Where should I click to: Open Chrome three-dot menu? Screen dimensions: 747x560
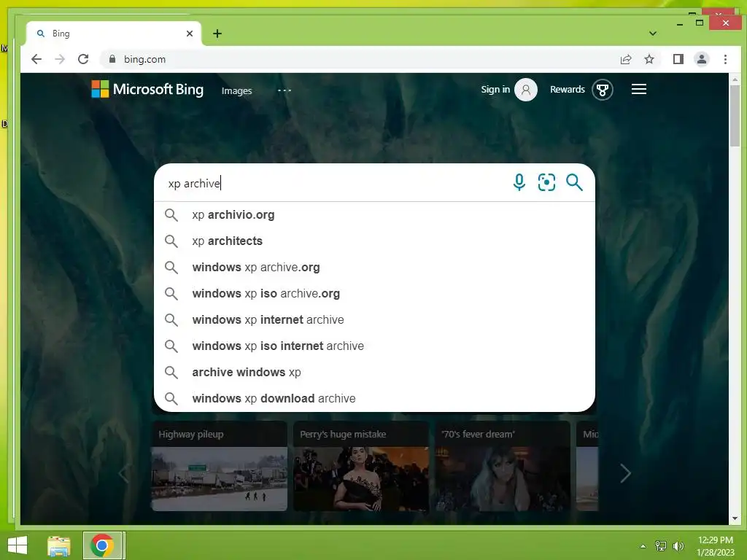(x=725, y=59)
